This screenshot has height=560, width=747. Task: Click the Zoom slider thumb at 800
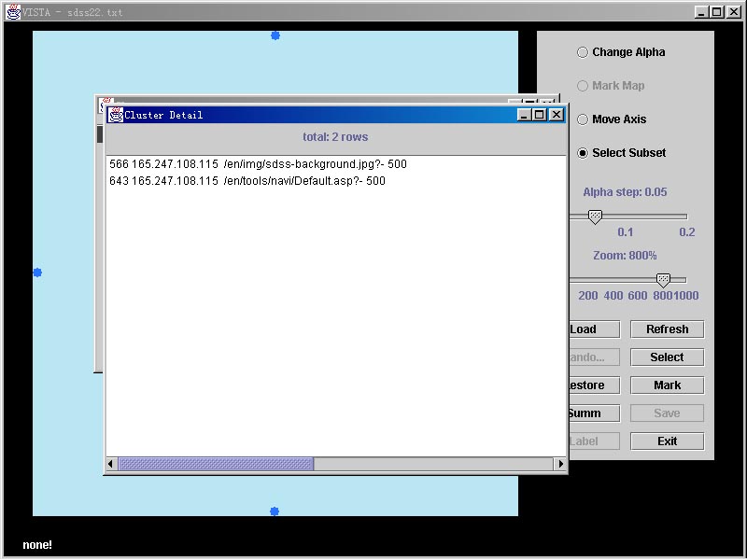coord(663,280)
